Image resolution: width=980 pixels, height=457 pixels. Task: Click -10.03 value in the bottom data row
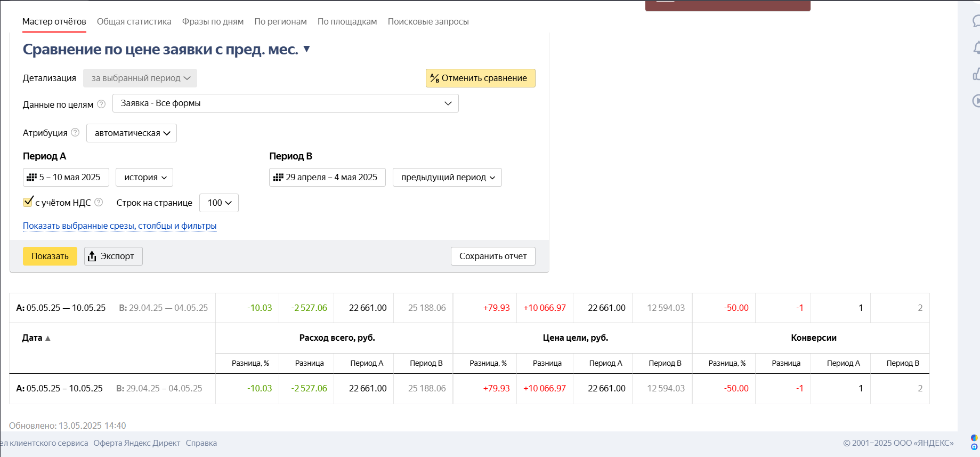pyautogui.click(x=260, y=388)
